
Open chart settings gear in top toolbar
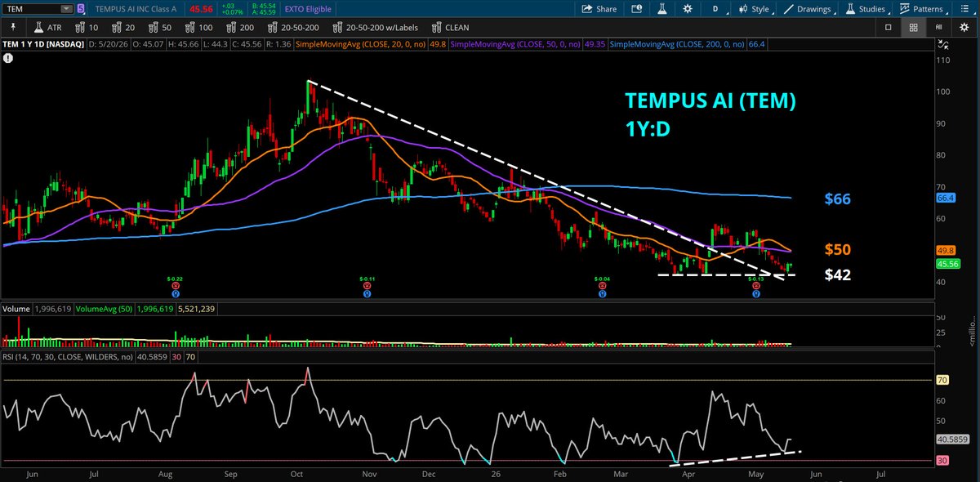point(688,9)
